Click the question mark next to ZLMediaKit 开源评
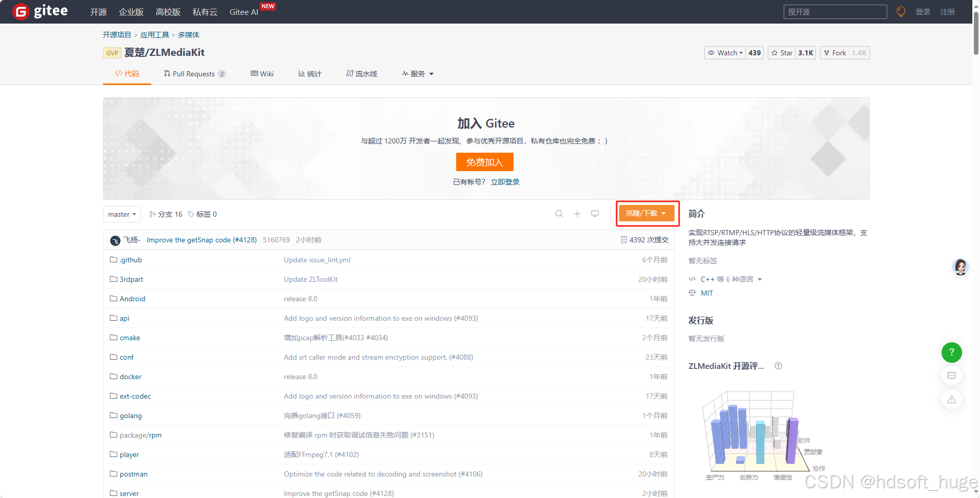 click(x=778, y=366)
